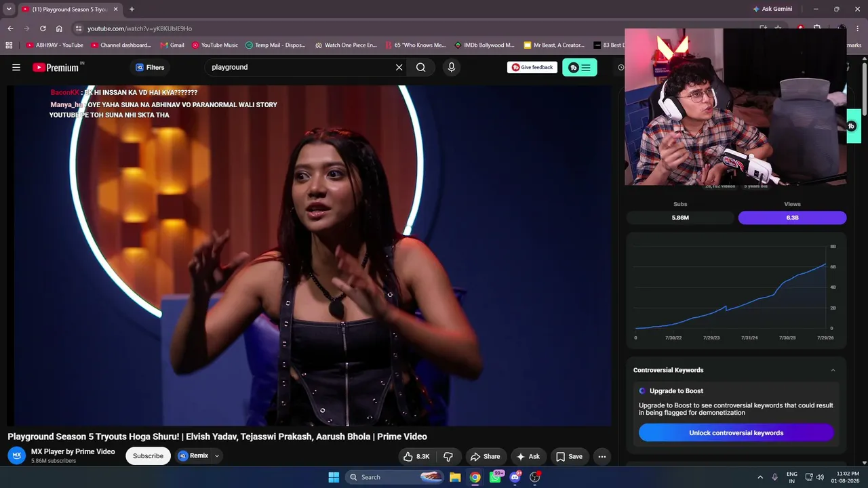The height and width of the screenshot is (488, 868).
Task: Open the Mr Beast, A Creator bookmark
Action: point(554,45)
